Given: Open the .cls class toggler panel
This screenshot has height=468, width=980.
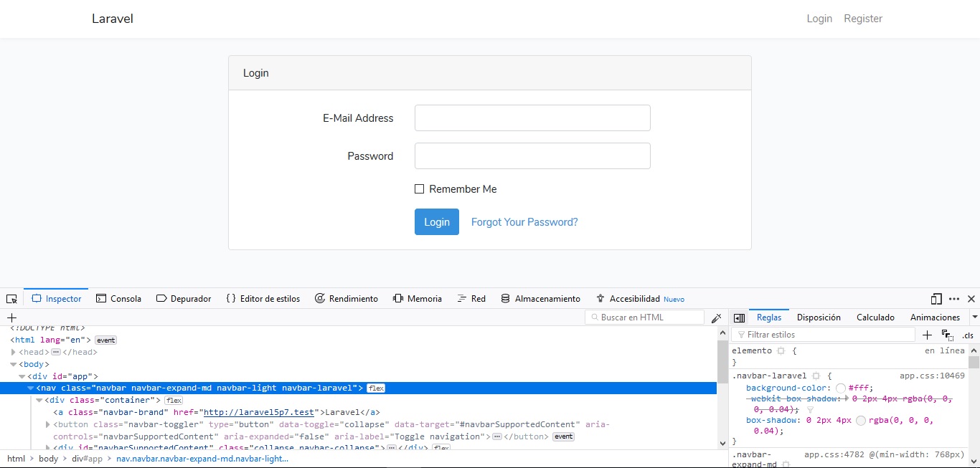Looking at the screenshot, I should tap(968, 335).
